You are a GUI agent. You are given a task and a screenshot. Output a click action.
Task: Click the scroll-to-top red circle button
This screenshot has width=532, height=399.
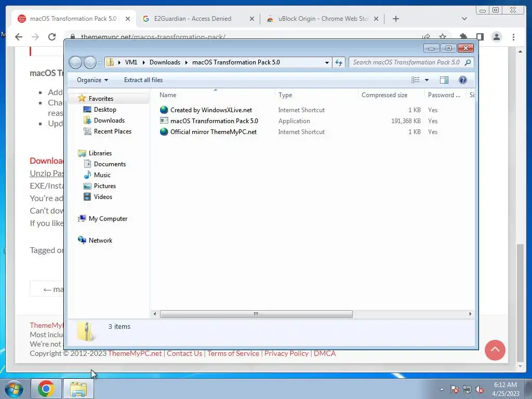495,350
